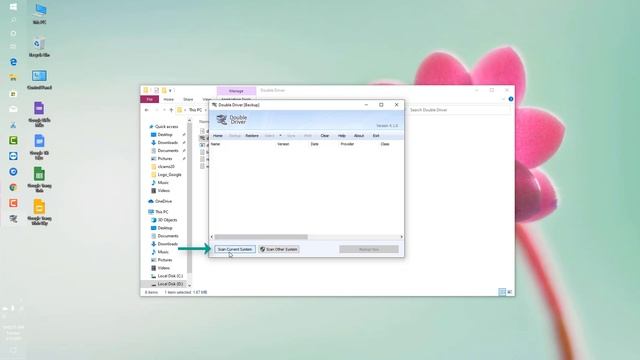The image size is (640, 360).
Task: Click the Scan Current System button
Action: pyautogui.click(x=235, y=249)
